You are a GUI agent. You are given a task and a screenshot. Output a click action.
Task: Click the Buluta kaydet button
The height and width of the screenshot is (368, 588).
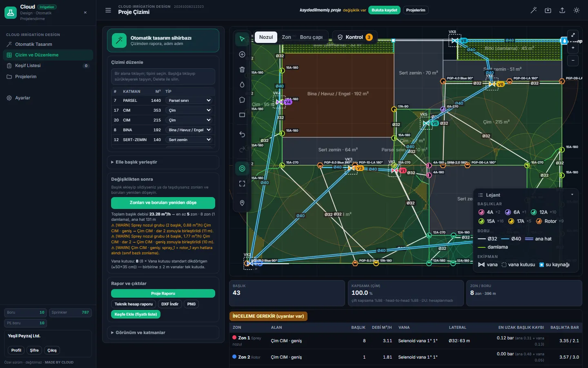tap(384, 10)
